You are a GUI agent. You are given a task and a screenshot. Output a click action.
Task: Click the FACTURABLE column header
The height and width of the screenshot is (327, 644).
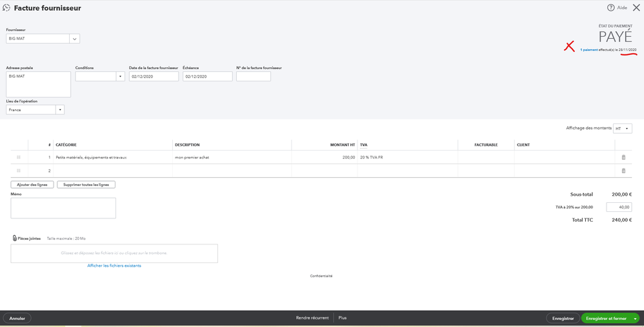pyautogui.click(x=486, y=145)
